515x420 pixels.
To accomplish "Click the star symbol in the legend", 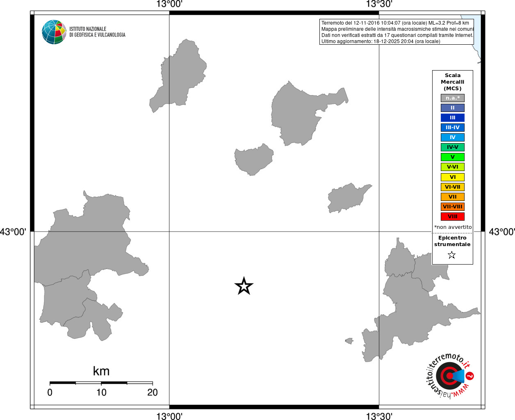I will 452,255.
